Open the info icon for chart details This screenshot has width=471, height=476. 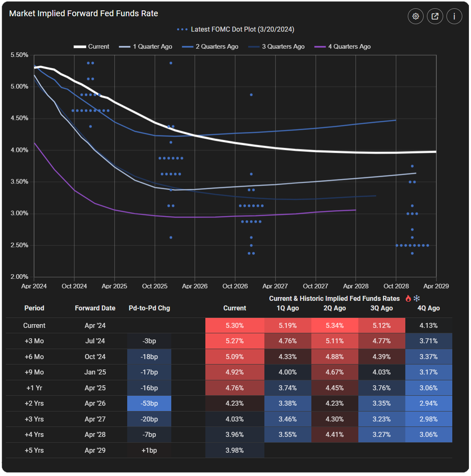pyautogui.click(x=454, y=16)
